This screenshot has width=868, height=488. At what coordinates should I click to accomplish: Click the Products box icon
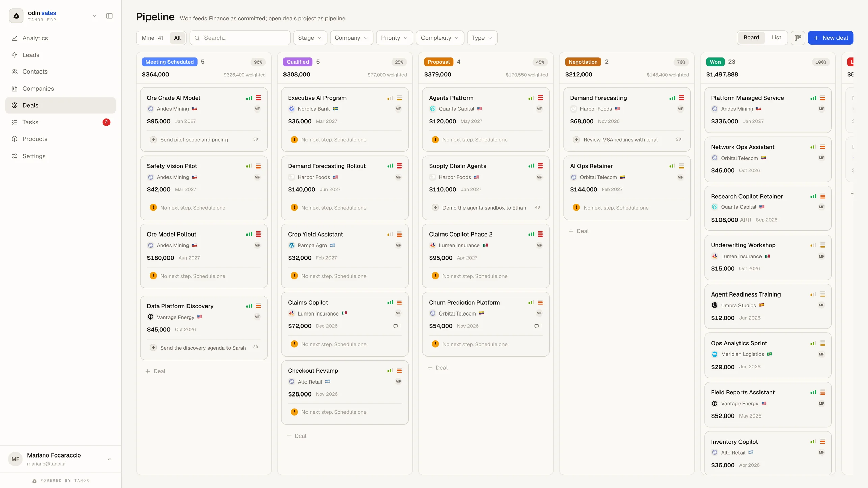click(x=14, y=139)
